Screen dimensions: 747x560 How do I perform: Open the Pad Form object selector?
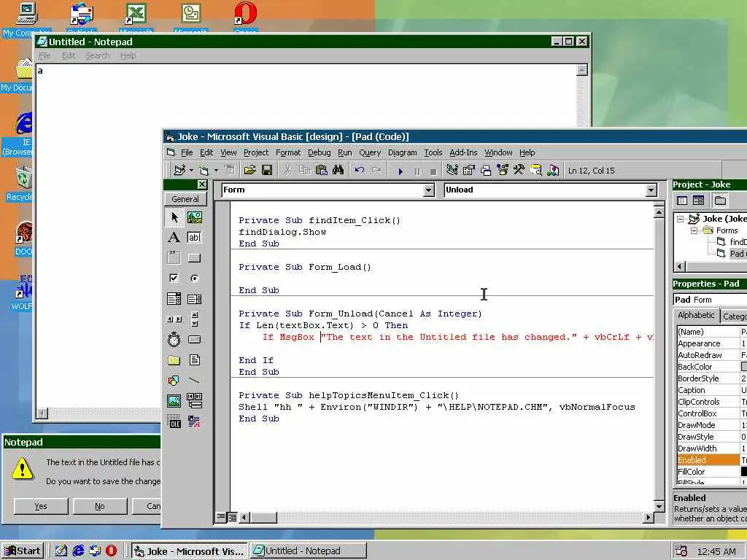tap(710, 300)
